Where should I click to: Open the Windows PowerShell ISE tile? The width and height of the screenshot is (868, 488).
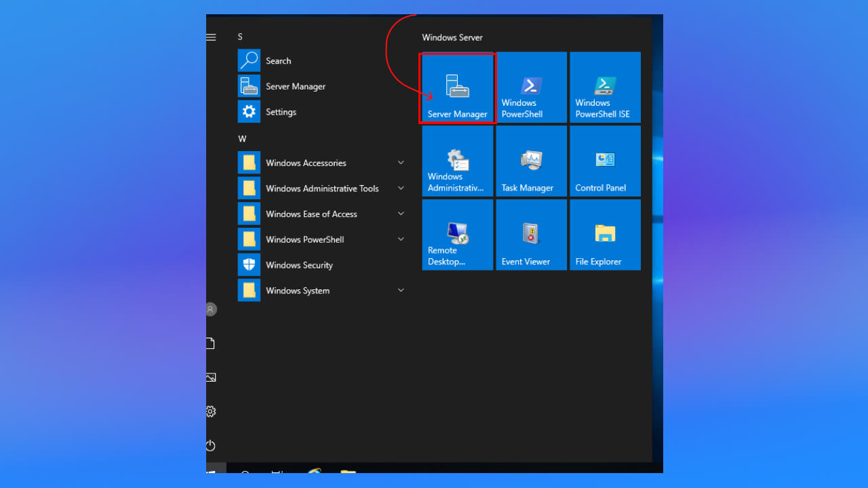(605, 87)
